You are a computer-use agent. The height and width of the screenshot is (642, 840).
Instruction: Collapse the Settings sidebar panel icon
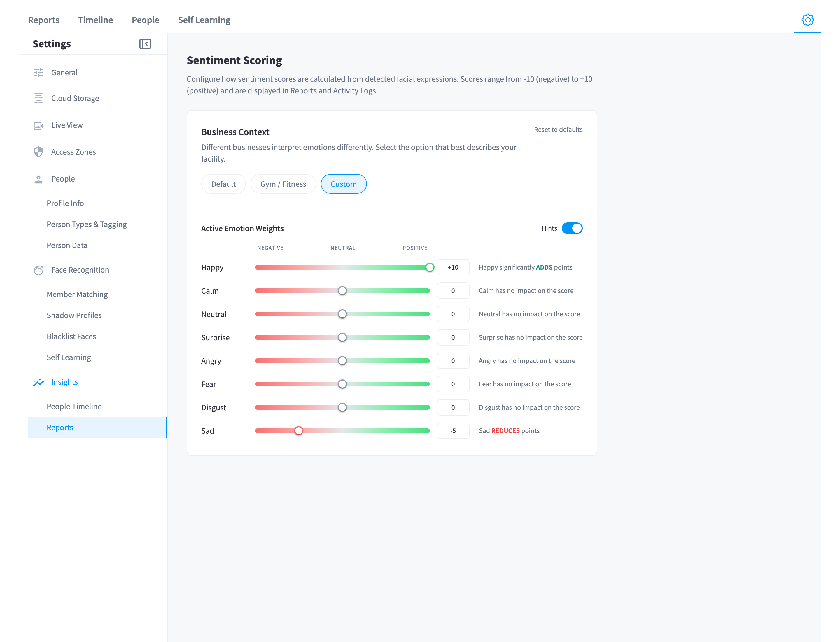tap(145, 44)
